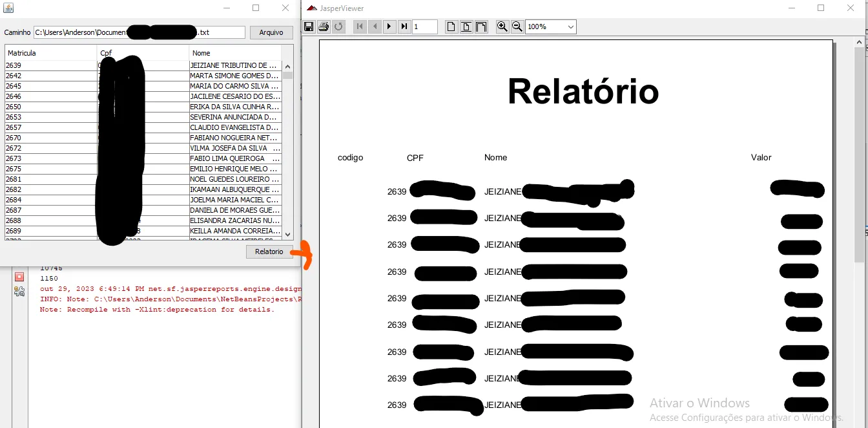Click table scrollbar down arrow

[287, 235]
